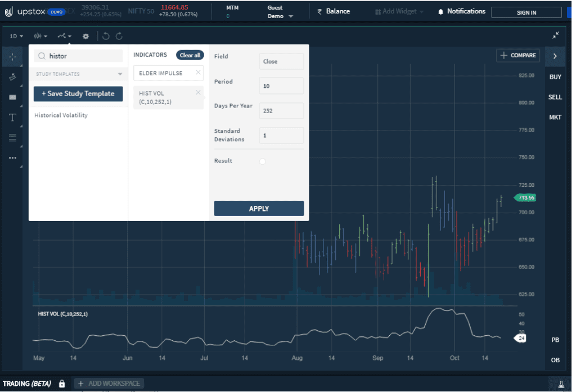Viewport: 576px width, 392px height.
Task: Select the crosshair cursor tool
Action: point(12,56)
